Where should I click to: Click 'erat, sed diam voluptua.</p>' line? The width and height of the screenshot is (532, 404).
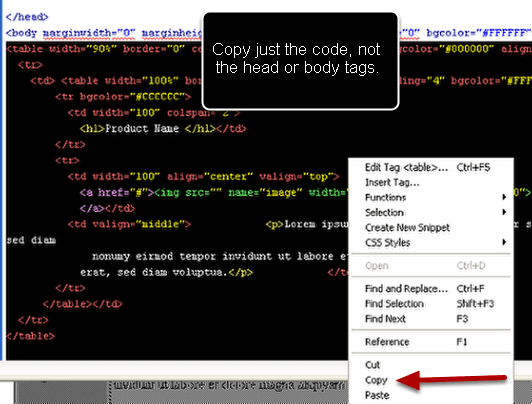click(x=166, y=272)
